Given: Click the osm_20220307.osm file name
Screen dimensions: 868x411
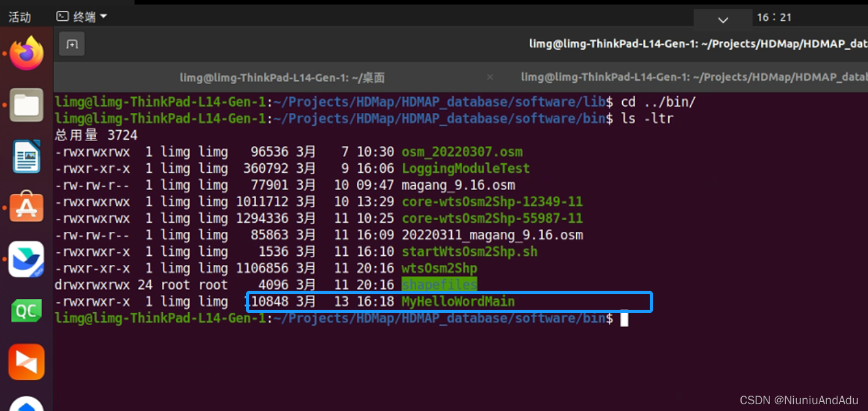Looking at the screenshot, I should (x=462, y=152).
